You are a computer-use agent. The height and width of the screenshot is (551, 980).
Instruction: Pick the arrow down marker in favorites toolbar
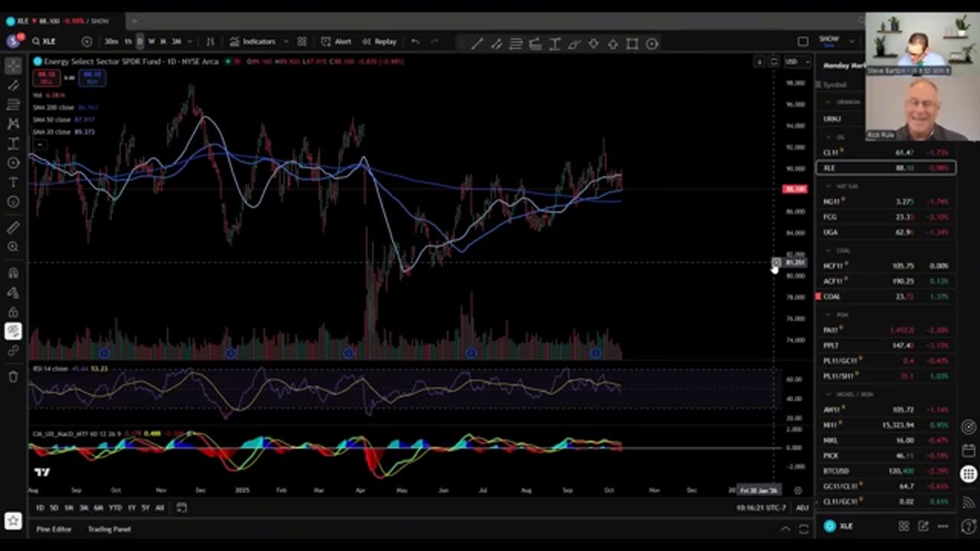[x=593, y=44]
